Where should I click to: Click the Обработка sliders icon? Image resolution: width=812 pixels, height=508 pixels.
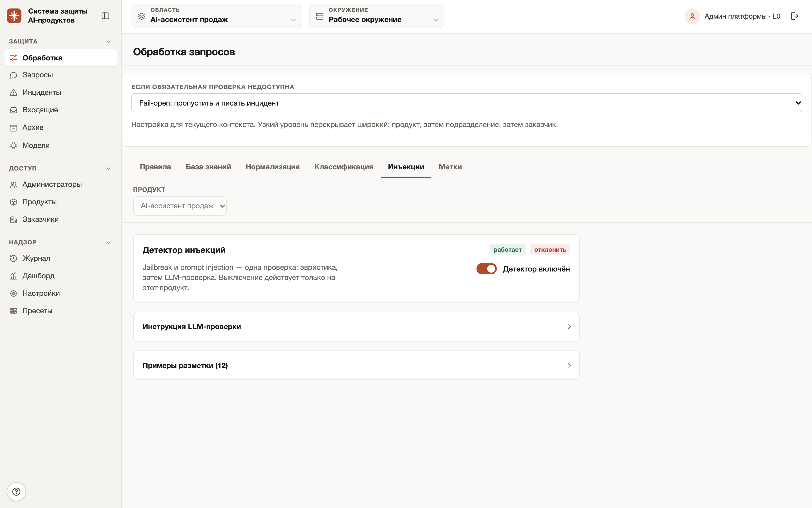pyautogui.click(x=14, y=58)
